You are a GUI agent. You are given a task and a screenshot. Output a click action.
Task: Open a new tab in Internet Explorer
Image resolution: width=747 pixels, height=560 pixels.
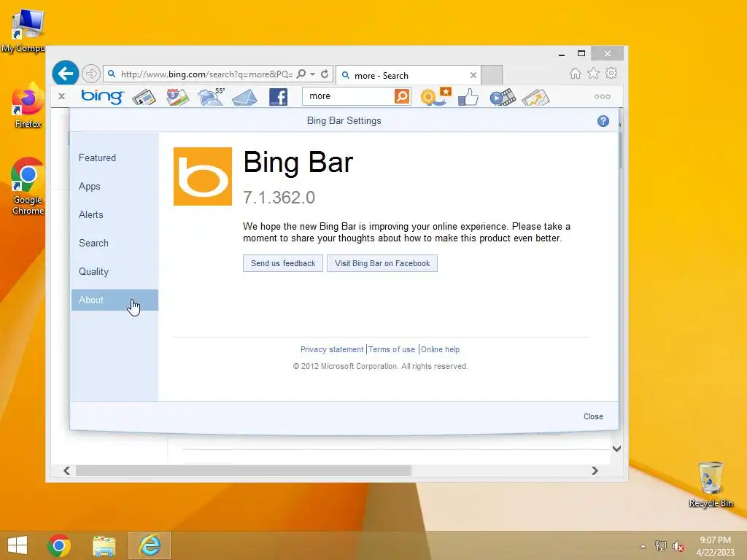(492, 75)
